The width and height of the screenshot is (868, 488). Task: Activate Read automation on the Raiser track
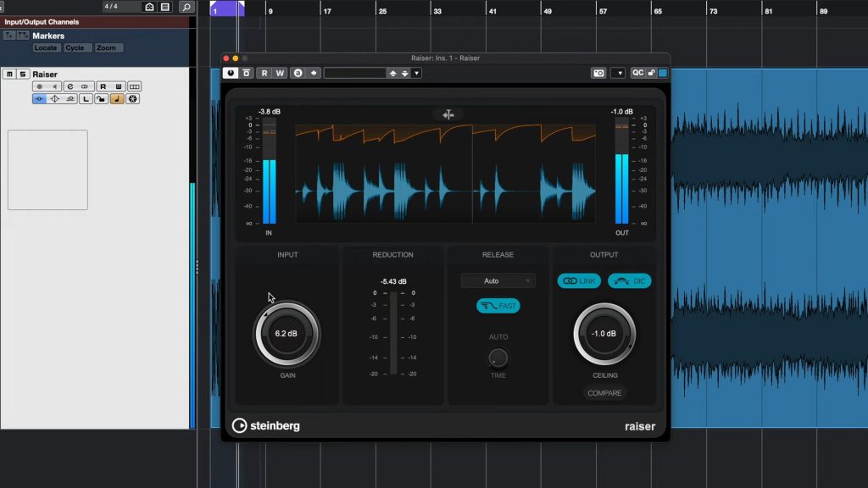[x=103, y=86]
